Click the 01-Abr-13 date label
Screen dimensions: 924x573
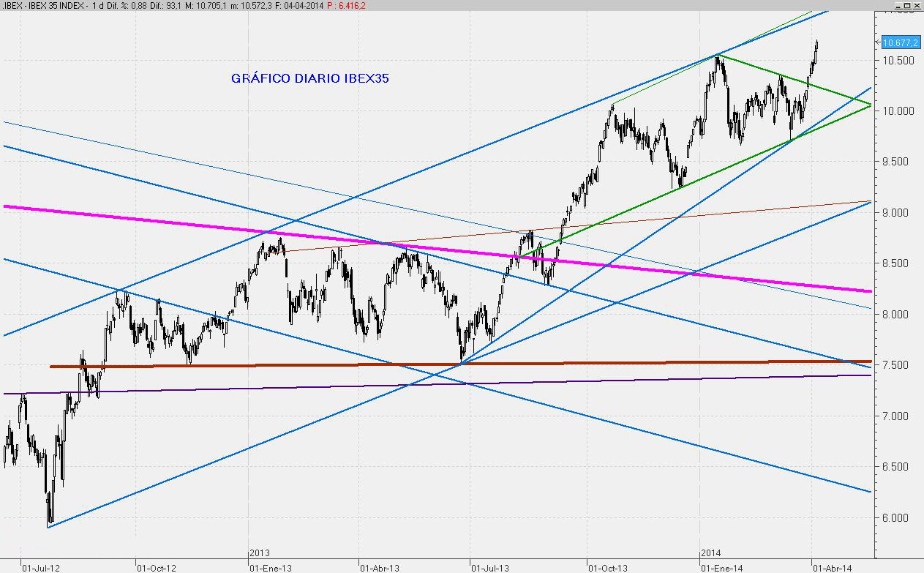(x=380, y=567)
